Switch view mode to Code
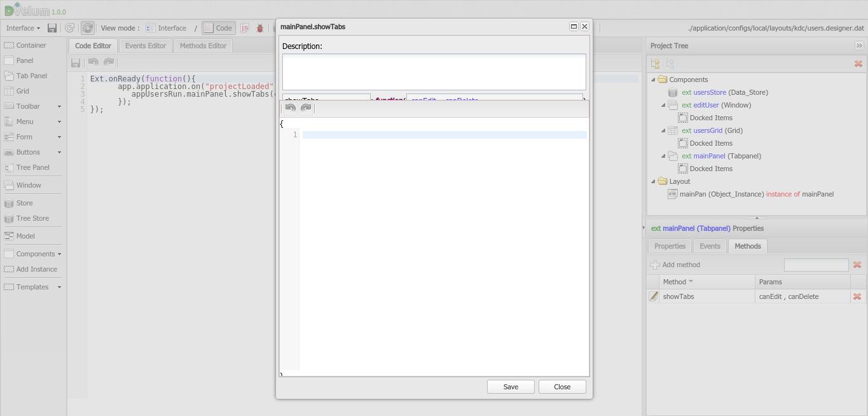 point(219,28)
